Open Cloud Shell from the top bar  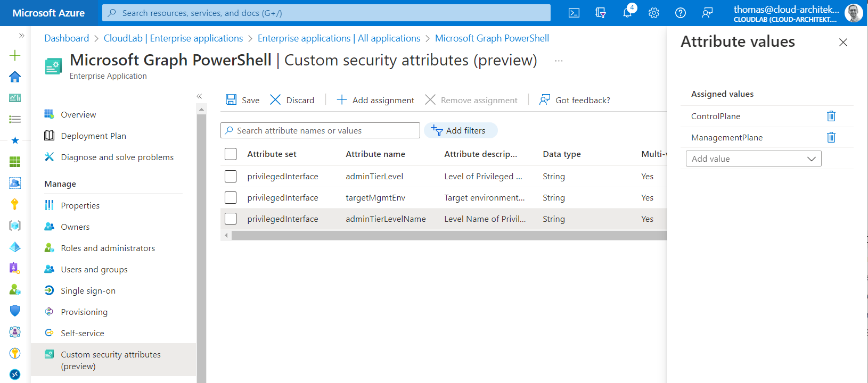[574, 13]
